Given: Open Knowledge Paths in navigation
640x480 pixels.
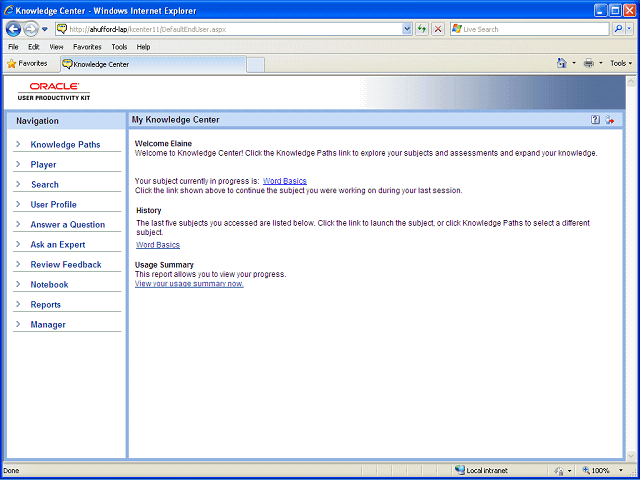Looking at the screenshot, I should coord(65,144).
